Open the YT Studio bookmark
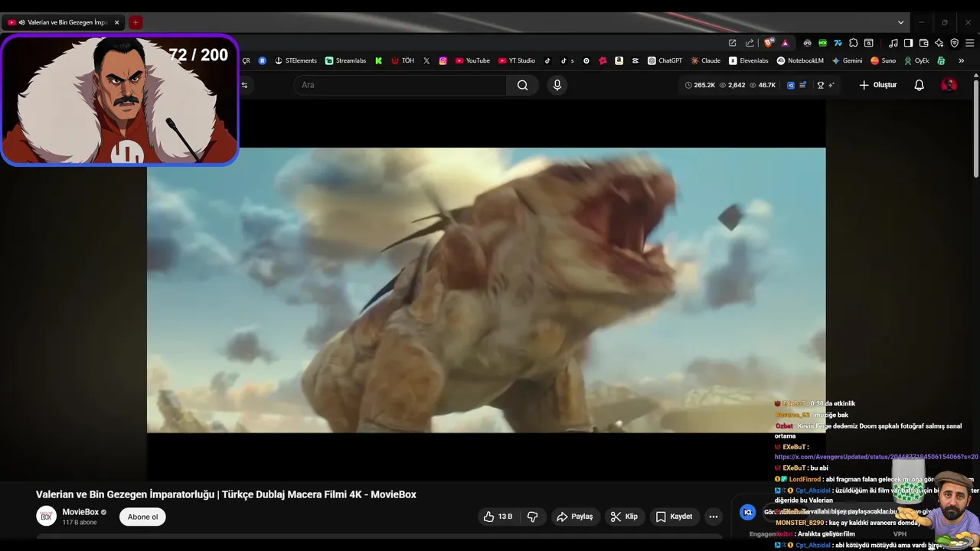The image size is (980, 551). click(517, 60)
